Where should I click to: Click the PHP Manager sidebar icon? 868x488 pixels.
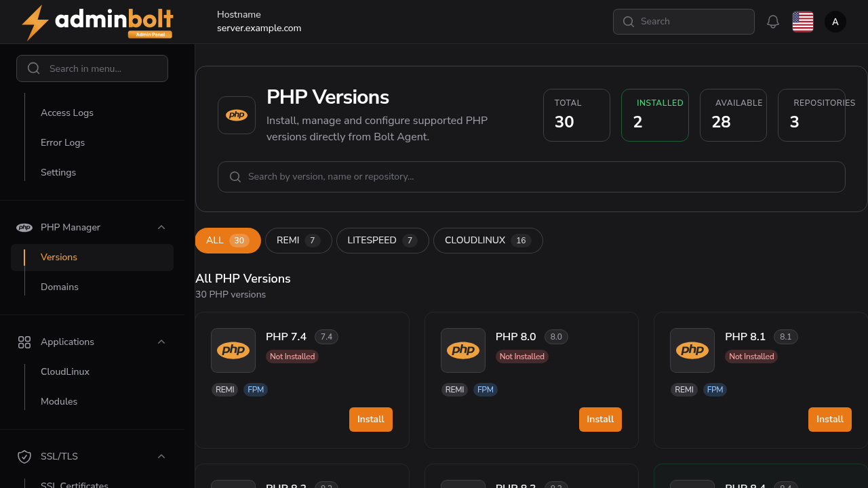pyautogui.click(x=24, y=228)
